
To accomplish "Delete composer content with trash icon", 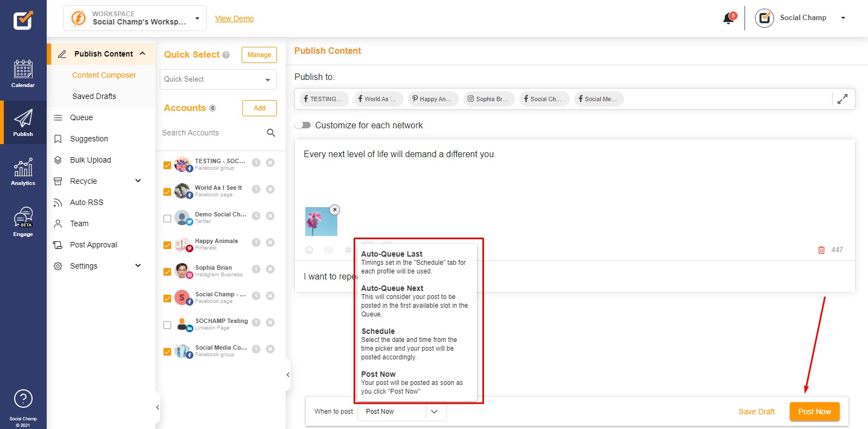I will [821, 250].
